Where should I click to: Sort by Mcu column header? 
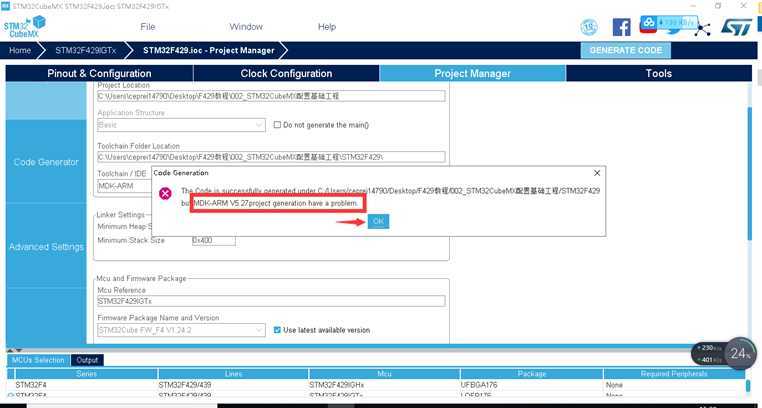tap(384, 374)
